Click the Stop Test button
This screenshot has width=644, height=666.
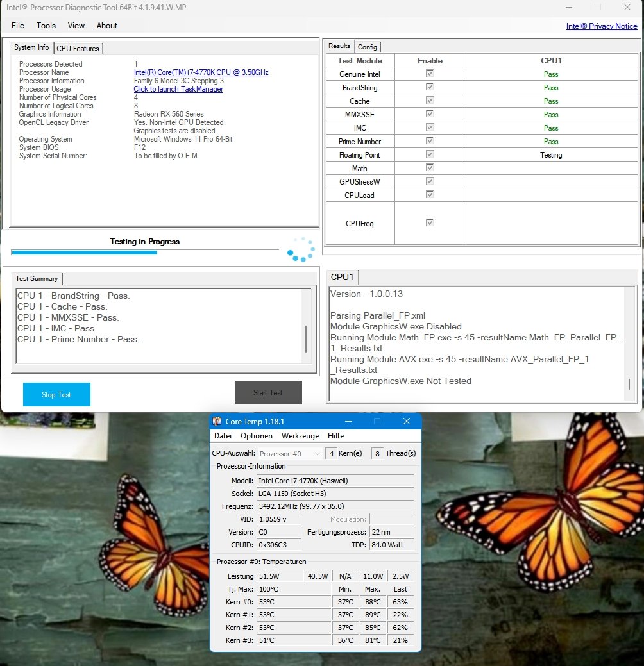(56, 395)
